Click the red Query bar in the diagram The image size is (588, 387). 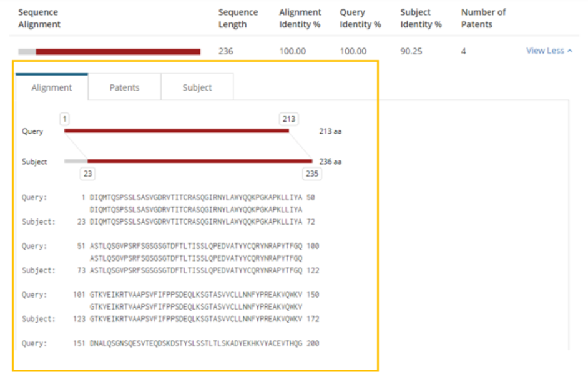(177, 131)
